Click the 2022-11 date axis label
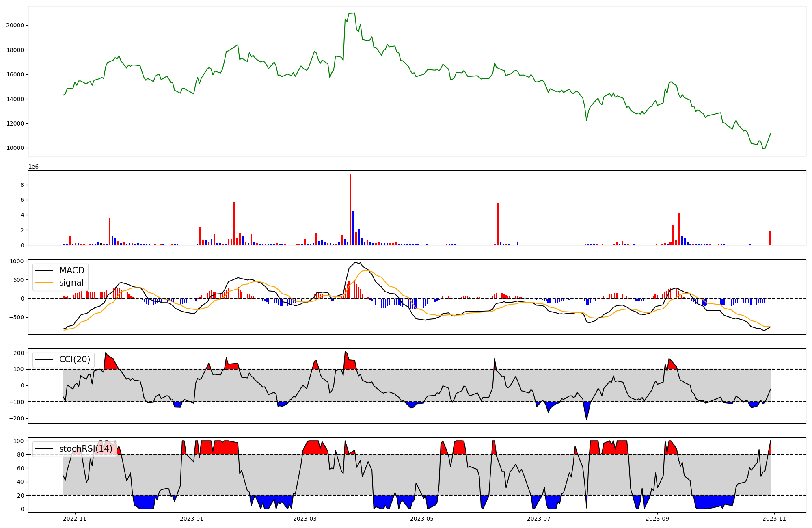The width and height of the screenshot is (812, 528). (x=75, y=519)
